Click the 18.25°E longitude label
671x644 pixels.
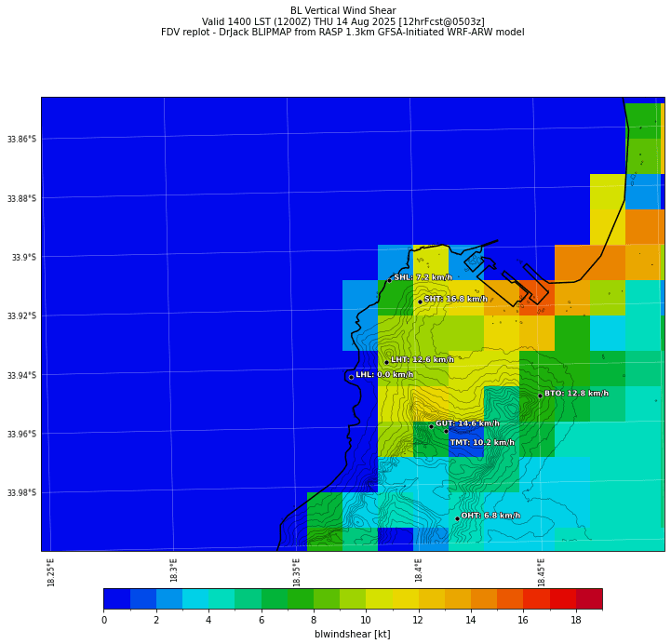(x=51, y=572)
